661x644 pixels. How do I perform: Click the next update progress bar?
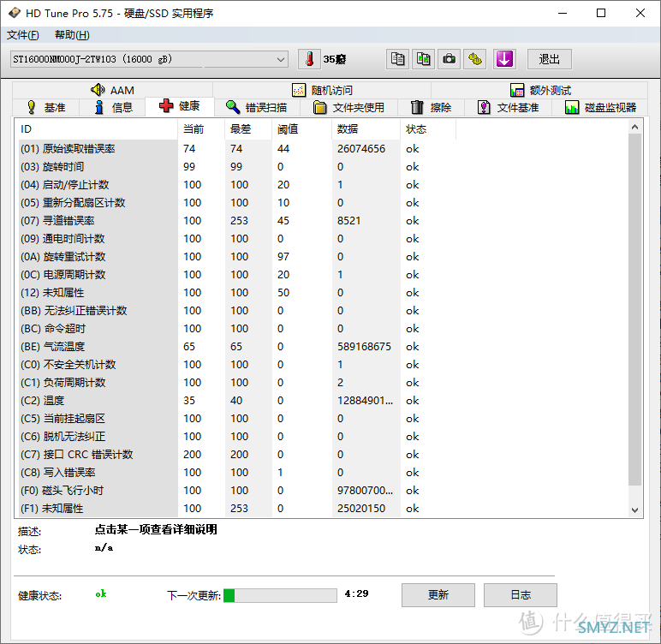280,595
